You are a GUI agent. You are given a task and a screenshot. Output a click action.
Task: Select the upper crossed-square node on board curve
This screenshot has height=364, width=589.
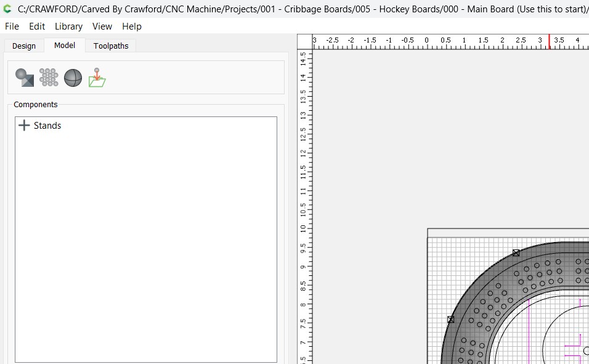516,253
